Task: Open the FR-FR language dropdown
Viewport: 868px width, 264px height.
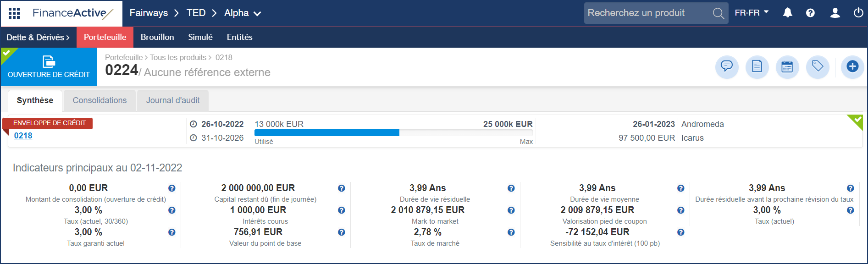Action: (752, 13)
